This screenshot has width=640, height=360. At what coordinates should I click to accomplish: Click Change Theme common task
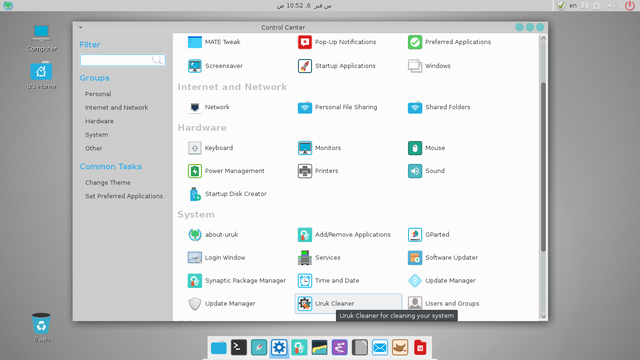[108, 182]
